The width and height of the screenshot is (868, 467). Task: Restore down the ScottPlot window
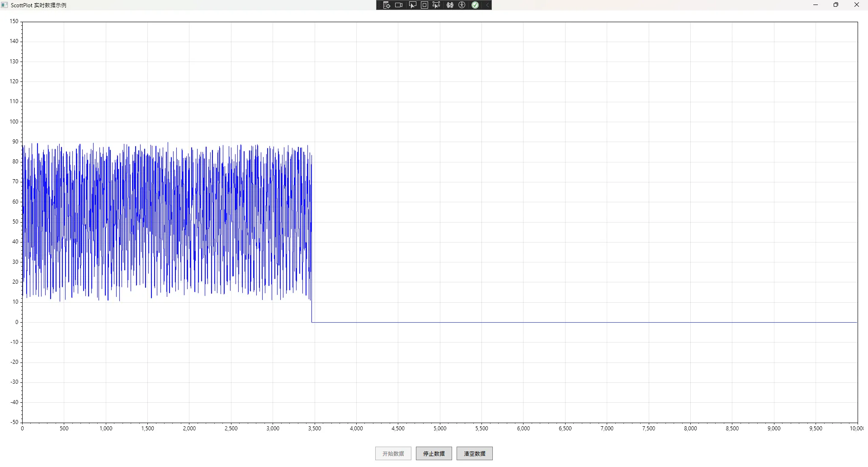click(836, 5)
